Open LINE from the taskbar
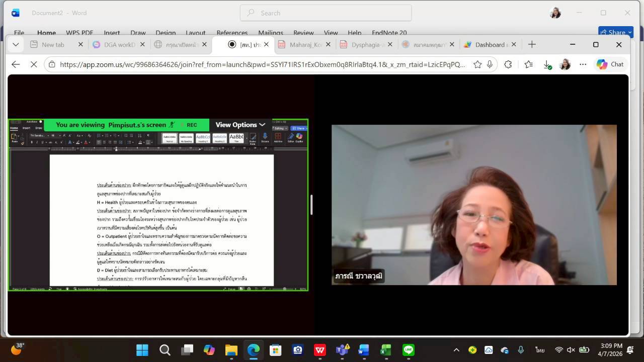The width and height of the screenshot is (644, 362). pos(408,350)
